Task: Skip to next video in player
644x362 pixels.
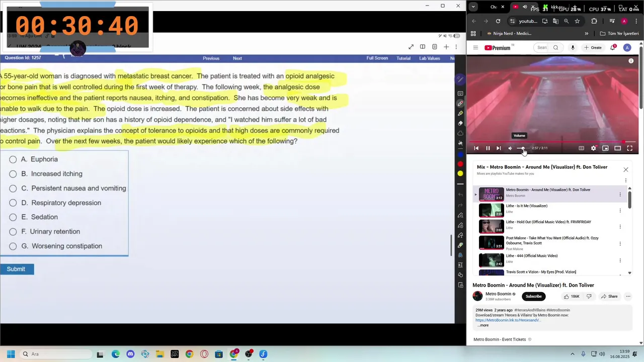Action: tap(499, 148)
